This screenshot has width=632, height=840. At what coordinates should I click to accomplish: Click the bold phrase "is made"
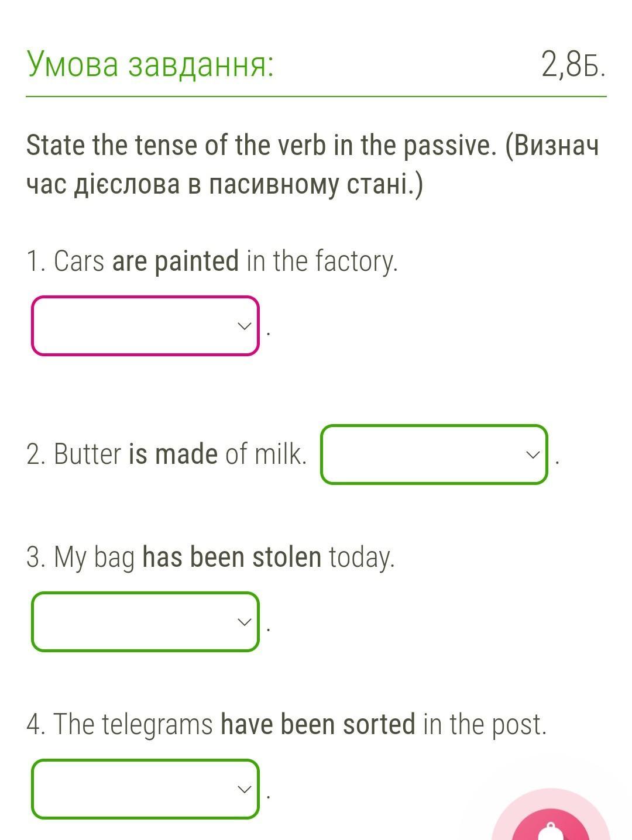(173, 454)
